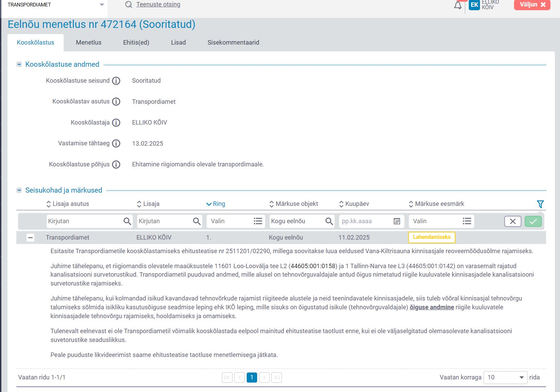Click the date cell 11.02.2025
Image resolution: width=560 pixels, height=392 pixels.
point(354,238)
